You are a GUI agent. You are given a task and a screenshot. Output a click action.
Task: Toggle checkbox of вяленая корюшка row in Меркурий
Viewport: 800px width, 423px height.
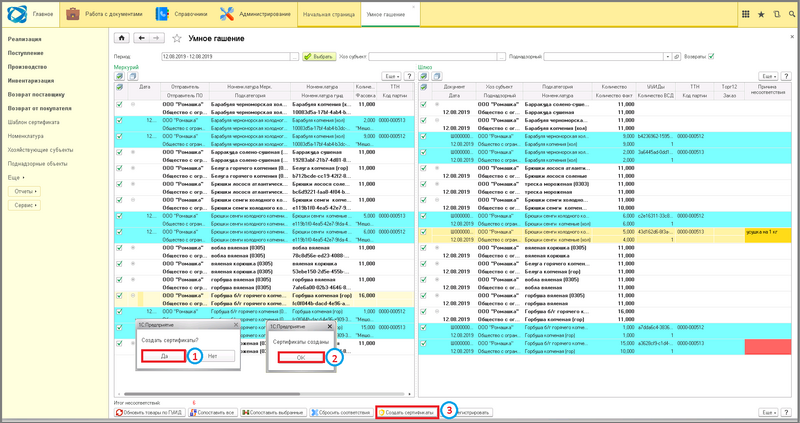(119, 264)
